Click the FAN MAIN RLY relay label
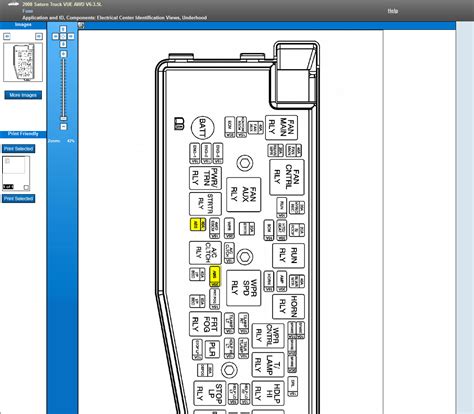474x414 pixels. pyautogui.click(x=282, y=127)
